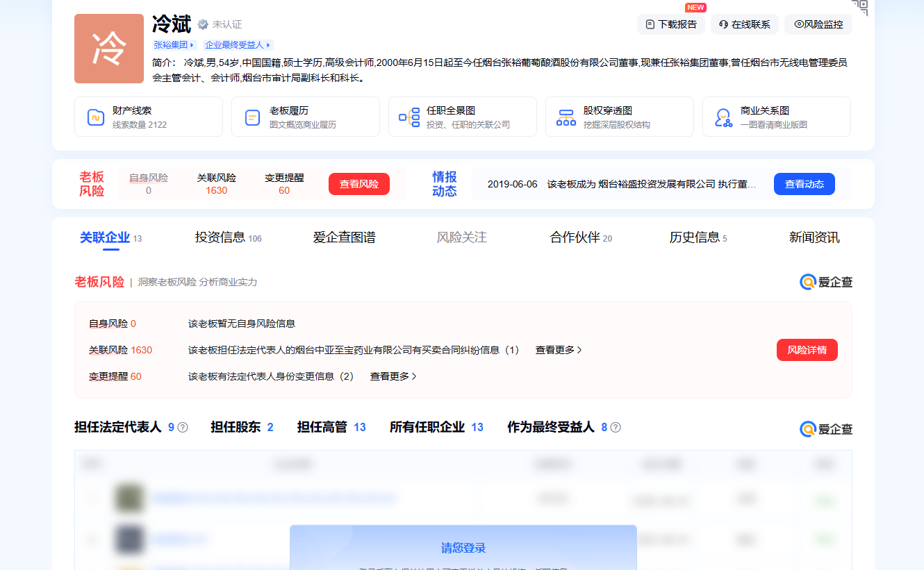Click the verification badge icon beside 冷斌
Image resolution: width=924 pixels, height=570 pixels.
(203, 24)
